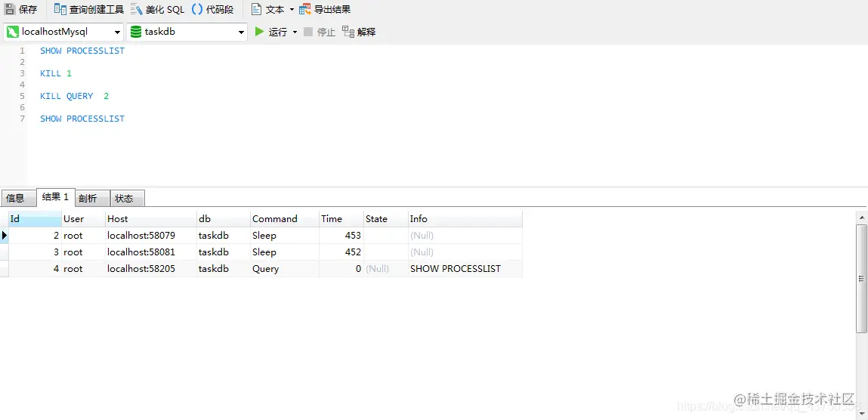
Task: Expand the Run (运行) options arrow
Action: point(295,32)
